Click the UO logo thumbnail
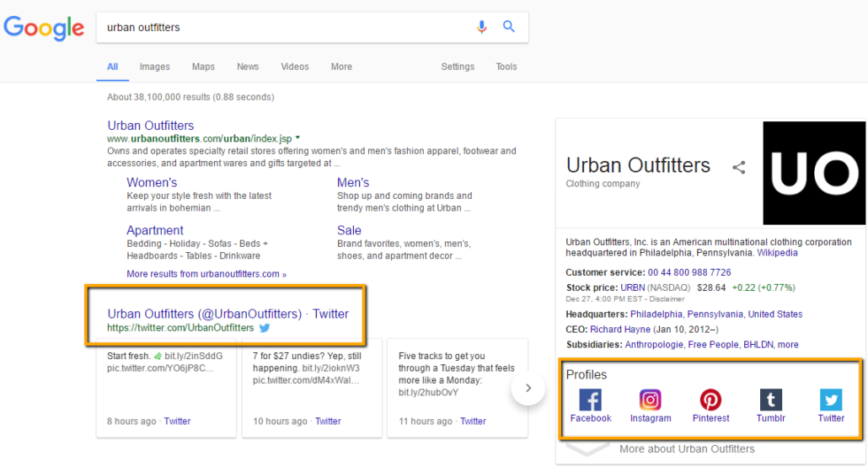 coord(814,173)
